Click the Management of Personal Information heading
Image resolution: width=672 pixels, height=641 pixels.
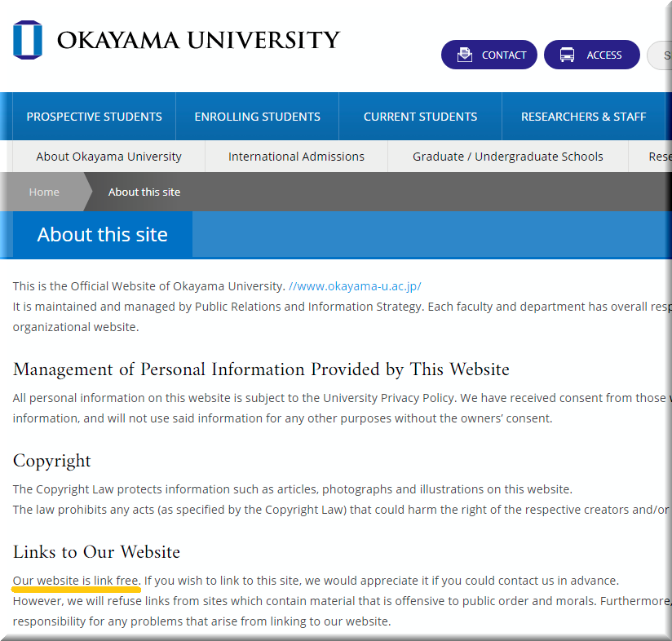pos(261,369)
